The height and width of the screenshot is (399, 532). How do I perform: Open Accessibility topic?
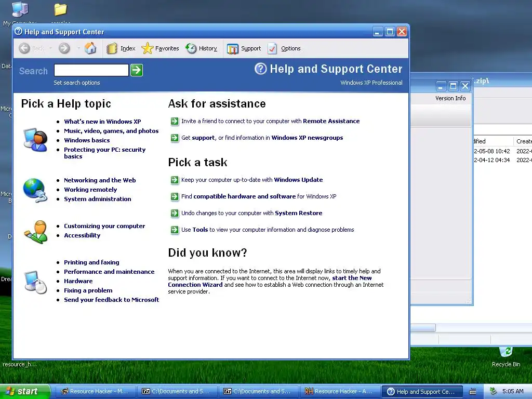[82, 235]
